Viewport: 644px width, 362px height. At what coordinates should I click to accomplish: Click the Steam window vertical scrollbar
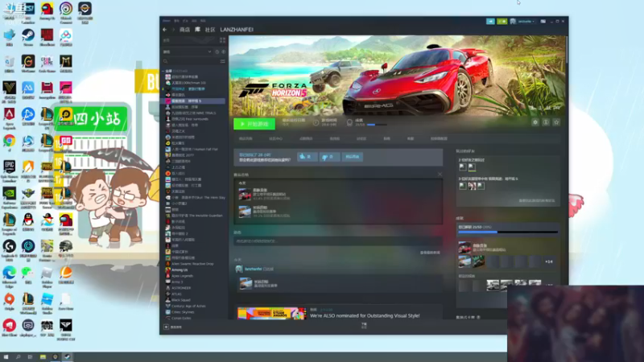click(x=567, y=49)
